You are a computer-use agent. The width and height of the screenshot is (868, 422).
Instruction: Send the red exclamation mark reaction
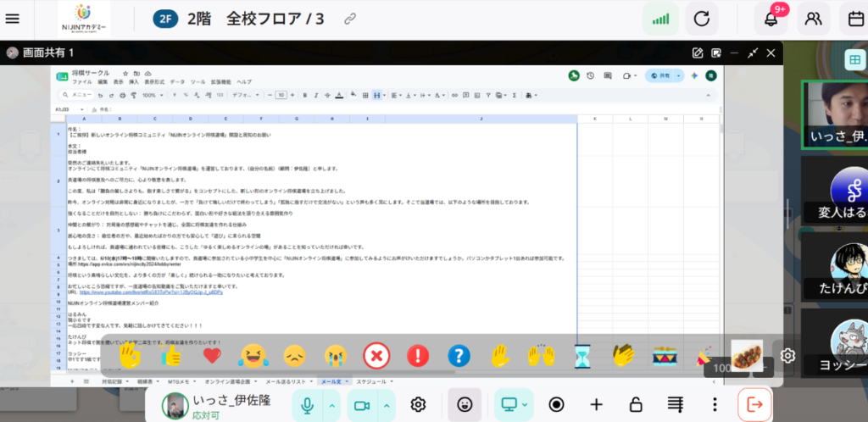tap(418, 356)
